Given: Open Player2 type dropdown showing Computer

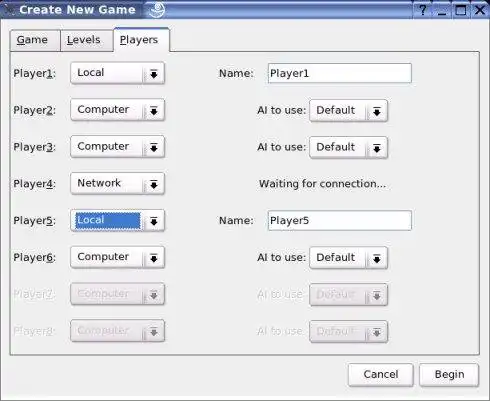Looking at the screenshot, I should click(x=117, y=110).
